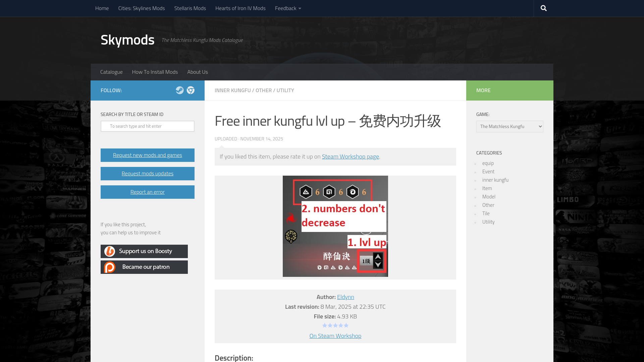
Task: Open How To Install Mods
Action: pyautogui.click(x=155, y=72)
